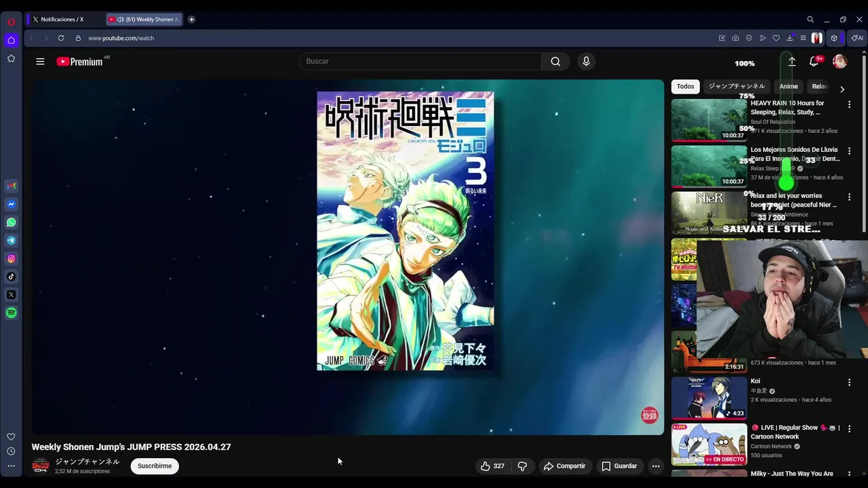The width and height of the screenshot is (868, 488).
Task: Open Telegram from the Opera sidebar
Action: tap(12, 241)
